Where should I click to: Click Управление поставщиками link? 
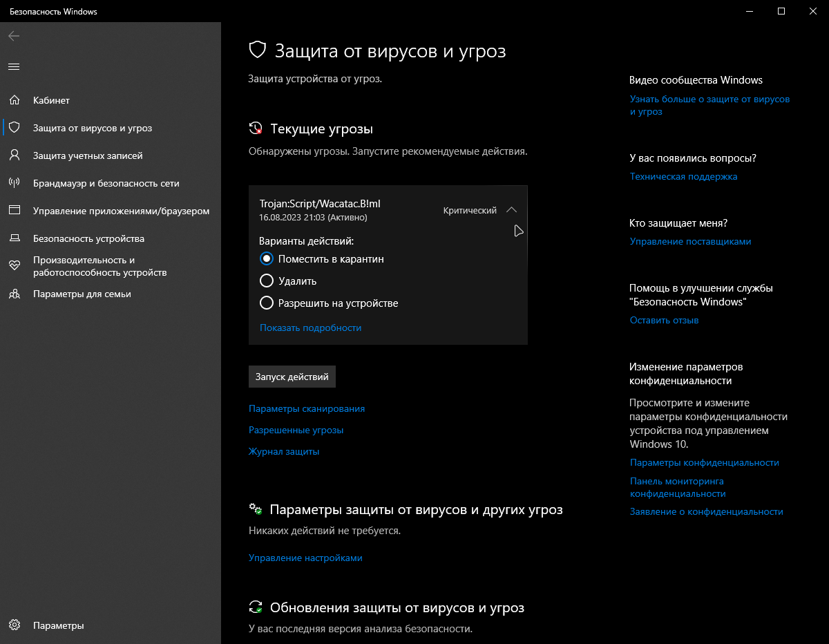pos(691,241)
